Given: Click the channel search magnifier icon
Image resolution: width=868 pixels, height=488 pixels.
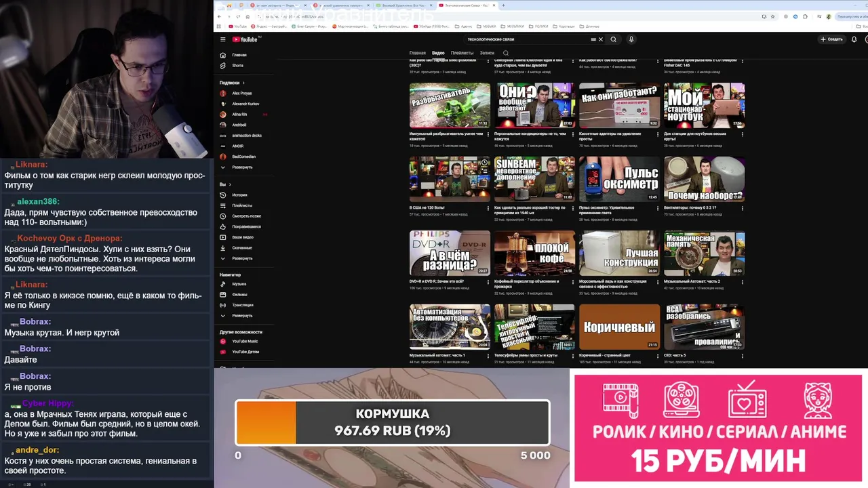Looking at the screenshot, I should tap(505, 53).
